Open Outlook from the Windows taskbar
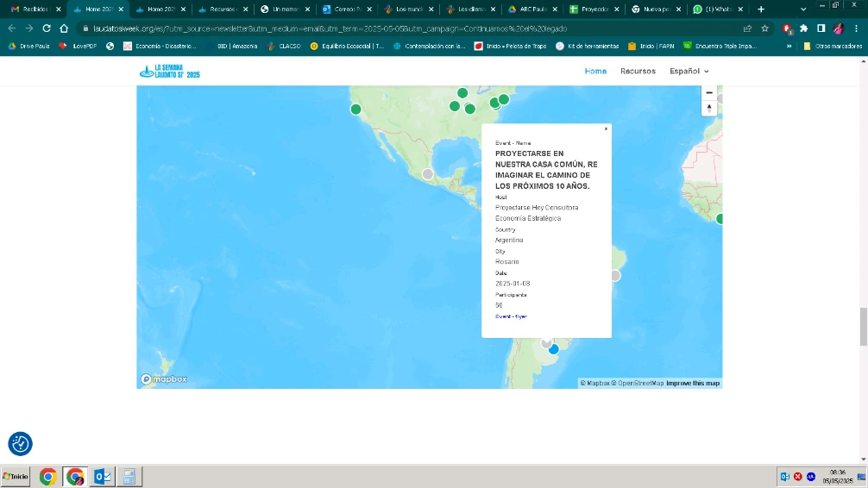 102,477
